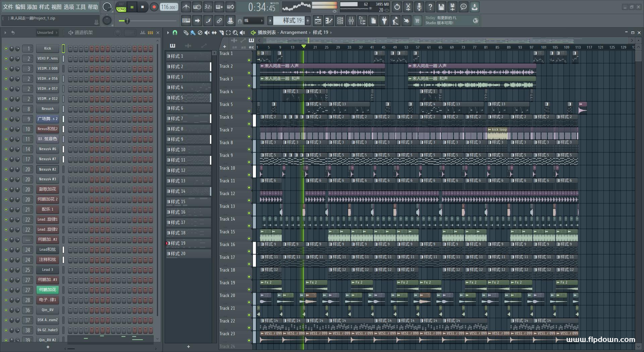Open the FL Studio update news panel

tap(451, 21)
